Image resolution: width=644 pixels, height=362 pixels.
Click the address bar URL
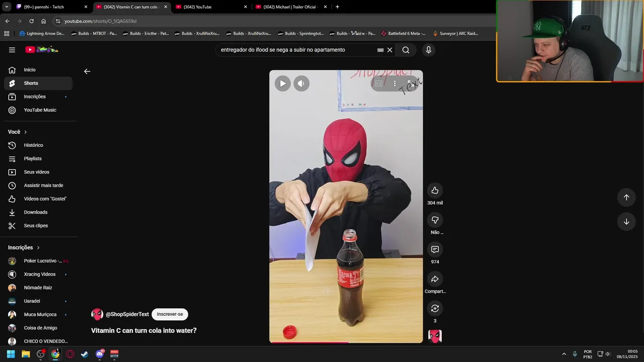point(101,21)
